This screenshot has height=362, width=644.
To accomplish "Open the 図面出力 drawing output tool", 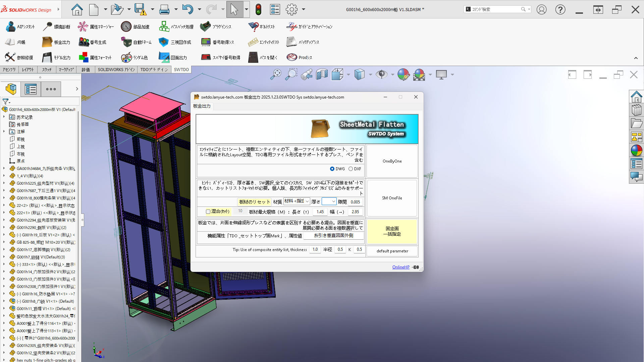I will [164, 58].
